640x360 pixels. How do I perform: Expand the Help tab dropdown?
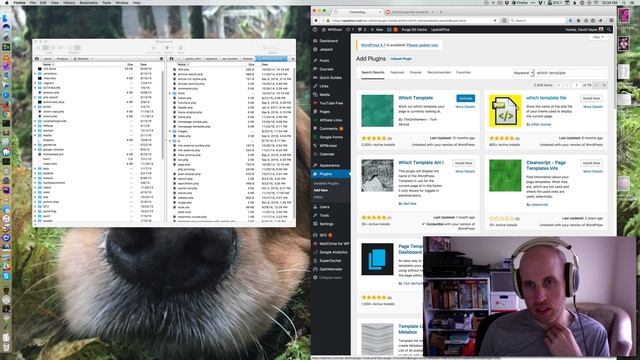(x=598, y=37)
